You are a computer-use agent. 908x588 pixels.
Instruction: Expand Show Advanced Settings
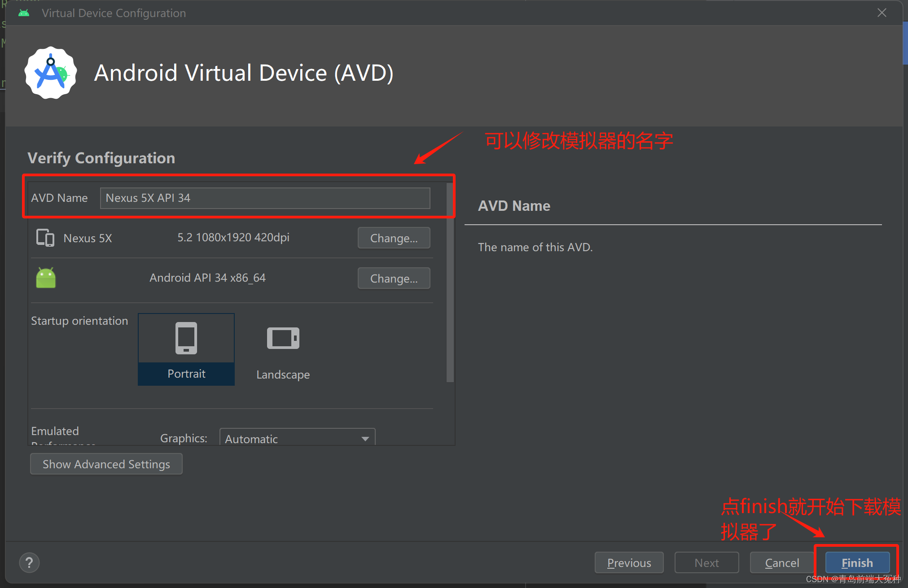point(106,464)
